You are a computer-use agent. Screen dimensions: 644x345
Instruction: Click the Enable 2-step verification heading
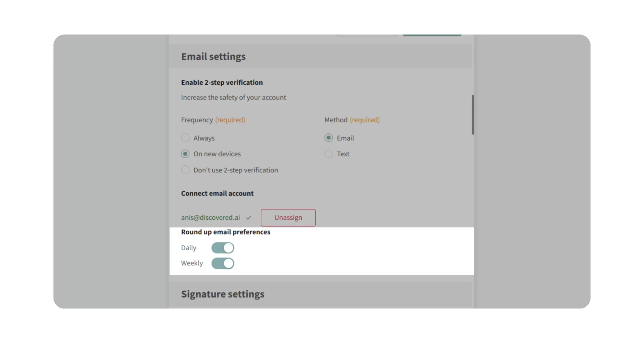pos(222,82)
